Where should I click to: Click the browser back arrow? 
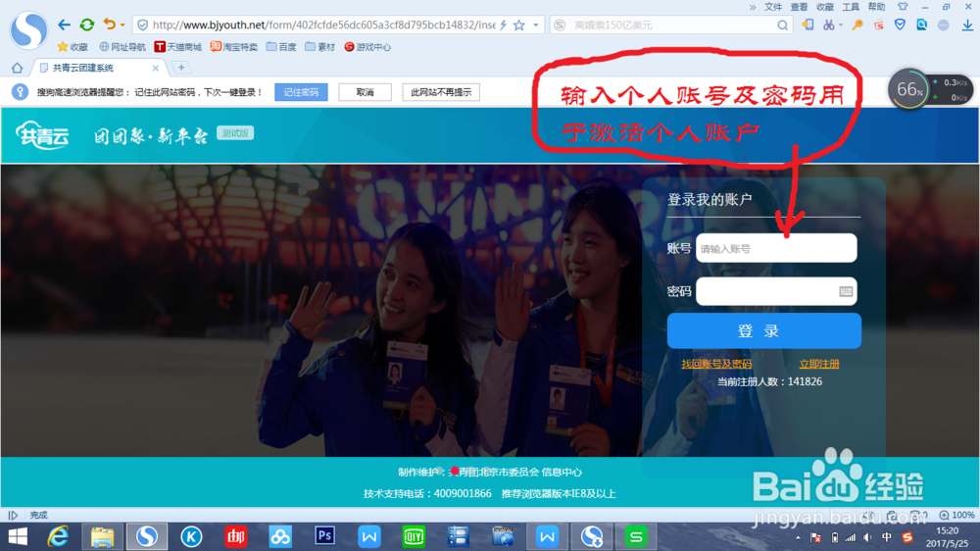point(64,25)
